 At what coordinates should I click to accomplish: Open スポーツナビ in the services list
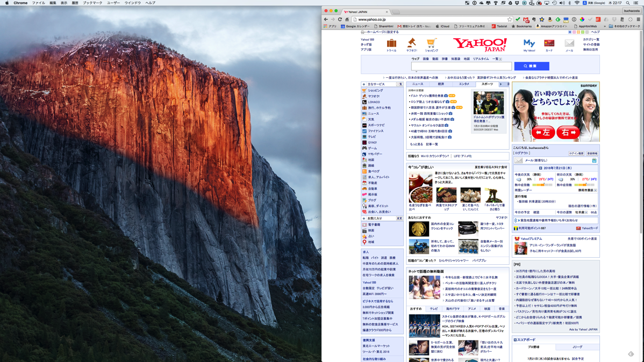[x=376, y=125]
